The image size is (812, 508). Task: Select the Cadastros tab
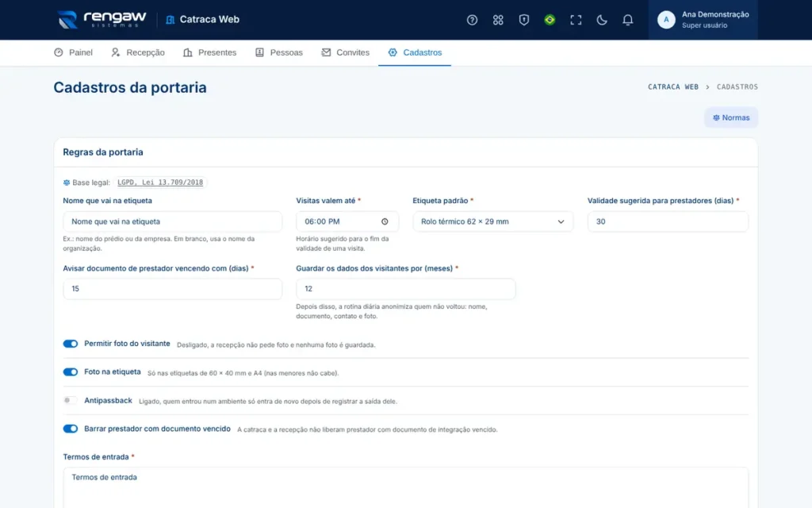415,52
